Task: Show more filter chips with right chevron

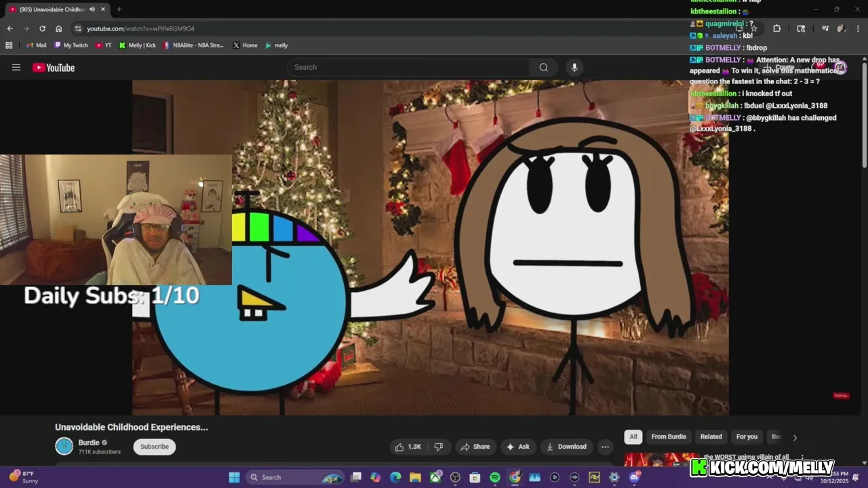Action: (795, 437)
